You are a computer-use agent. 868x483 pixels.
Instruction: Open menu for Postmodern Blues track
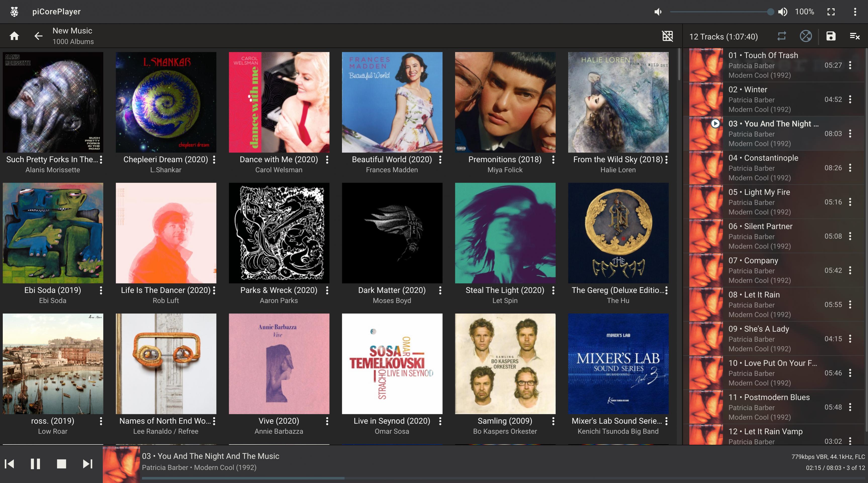click(850, 407)
